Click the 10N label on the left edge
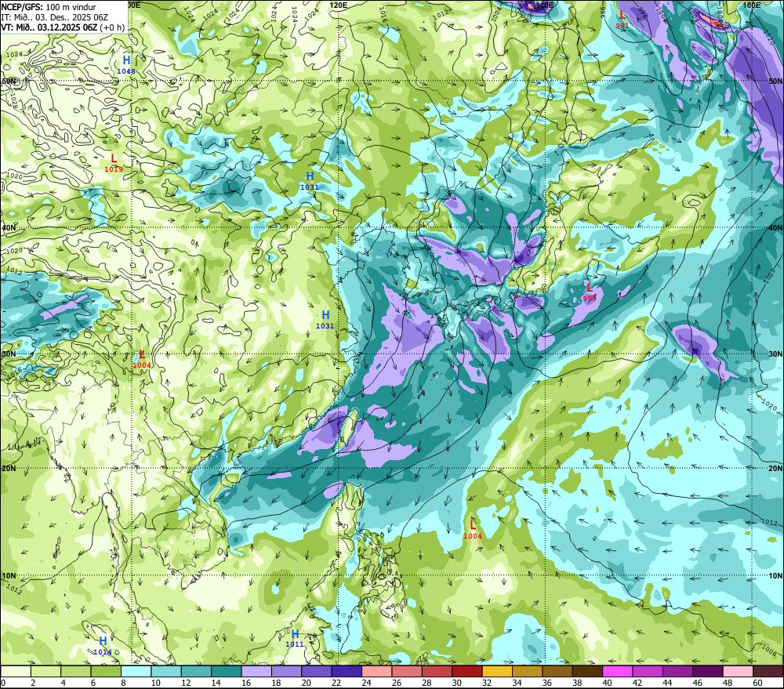Image resolution: width=784 pixels, height=689 pixels. coord(9,575)
